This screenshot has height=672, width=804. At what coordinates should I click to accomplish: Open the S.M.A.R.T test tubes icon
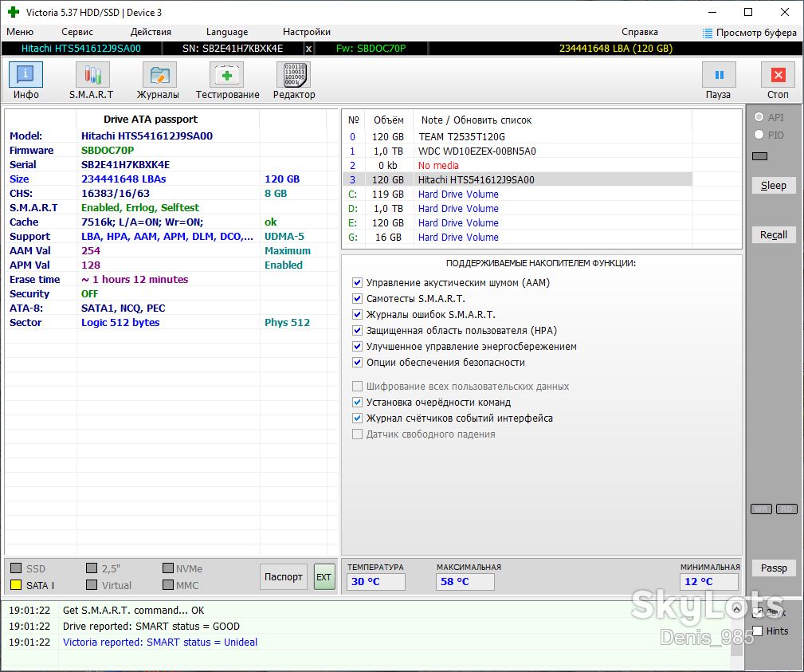92,75
